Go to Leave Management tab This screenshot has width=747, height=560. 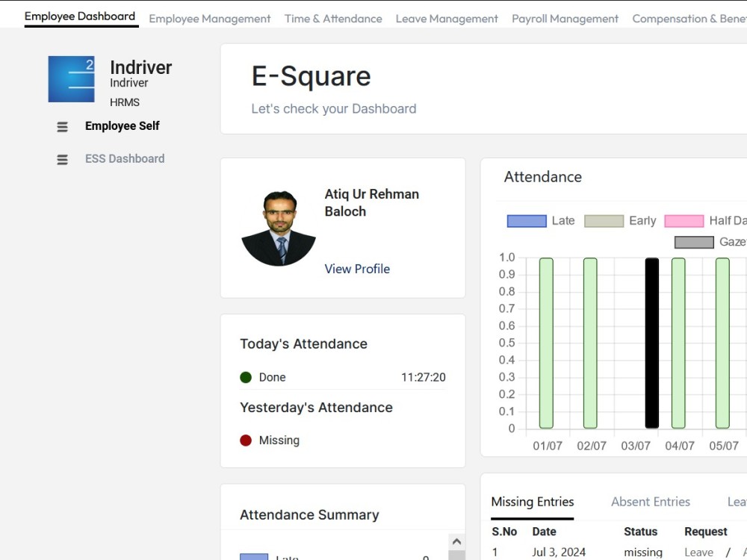pyautogui.click(x=447, y=19)
